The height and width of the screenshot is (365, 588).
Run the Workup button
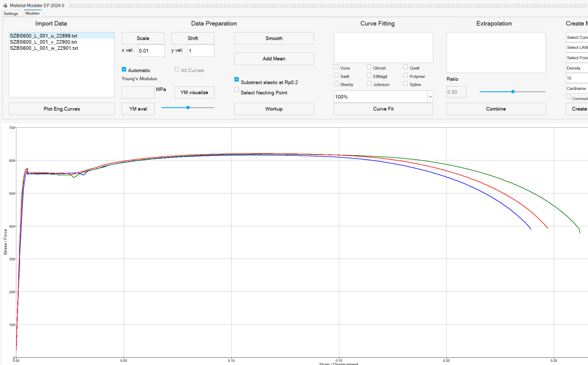[274, 109]
